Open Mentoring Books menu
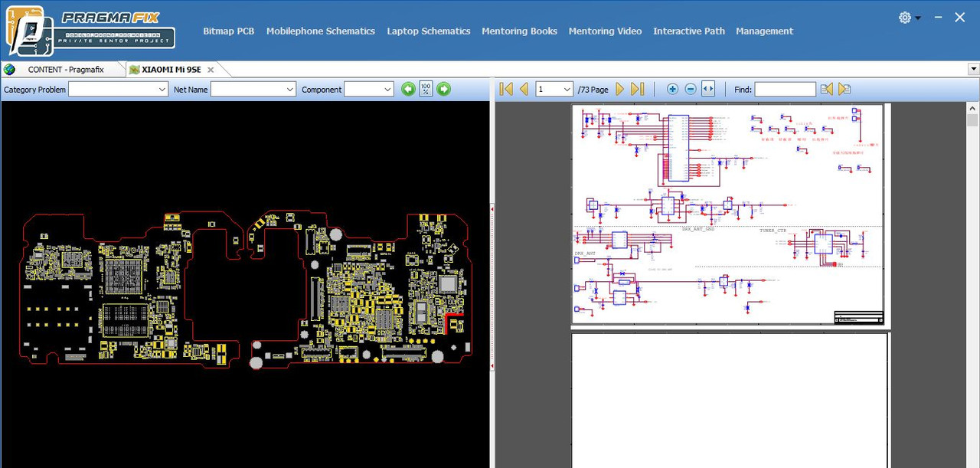Image resolution: width=980 pixels, height=468 pixels. [519, 31]
